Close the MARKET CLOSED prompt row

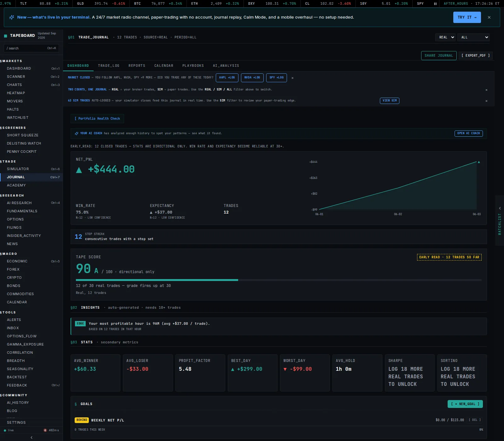click(292, 78)
